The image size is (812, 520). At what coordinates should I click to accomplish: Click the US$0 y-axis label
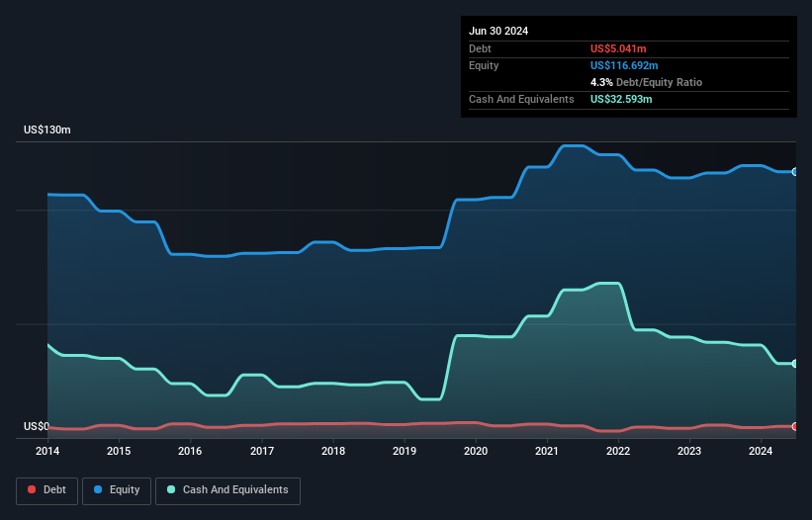pos(37,426)
